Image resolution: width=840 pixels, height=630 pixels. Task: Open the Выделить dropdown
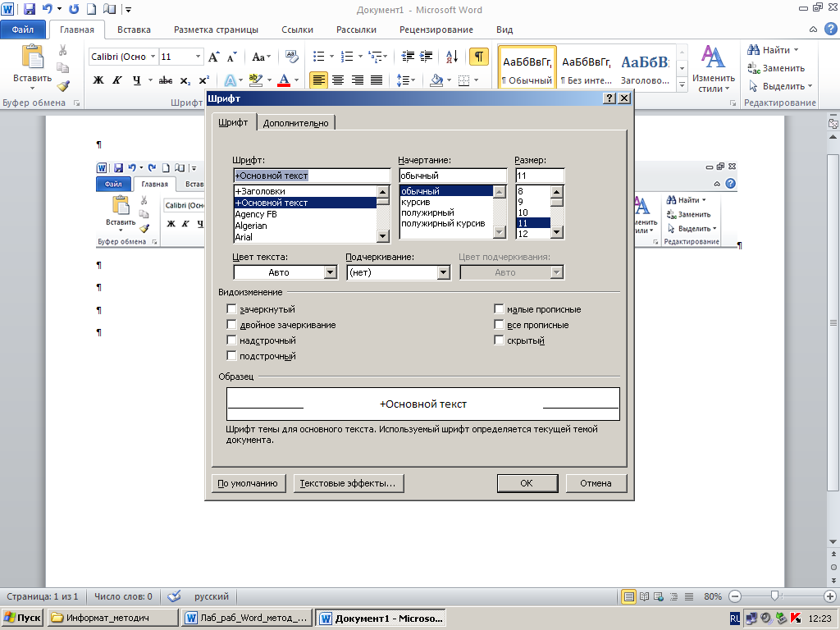[x=782, y=86]
